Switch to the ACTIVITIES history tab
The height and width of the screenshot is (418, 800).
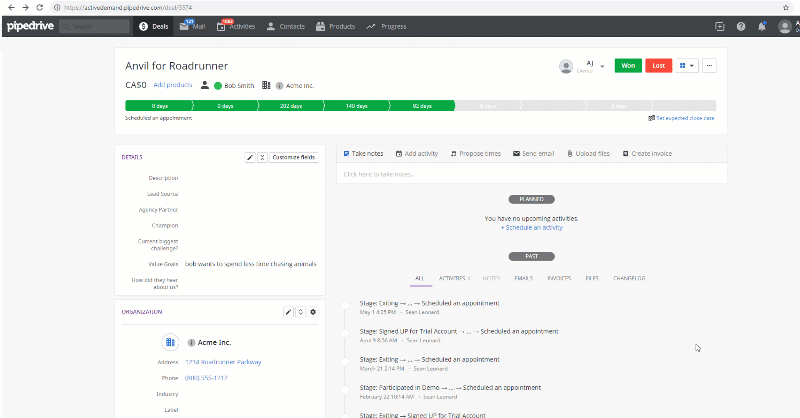[x=455, y=278]
